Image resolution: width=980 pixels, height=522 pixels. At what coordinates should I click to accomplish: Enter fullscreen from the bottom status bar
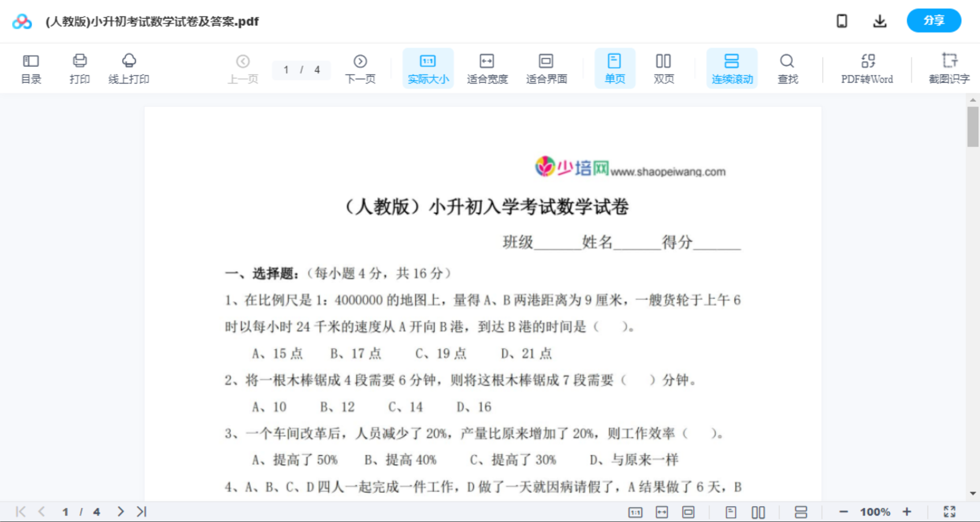tap(949, 511)
